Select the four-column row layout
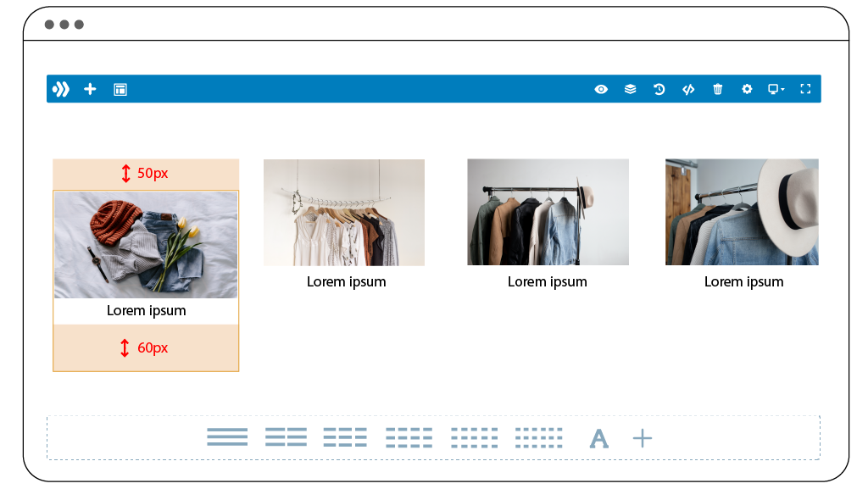 pos(409,437)
